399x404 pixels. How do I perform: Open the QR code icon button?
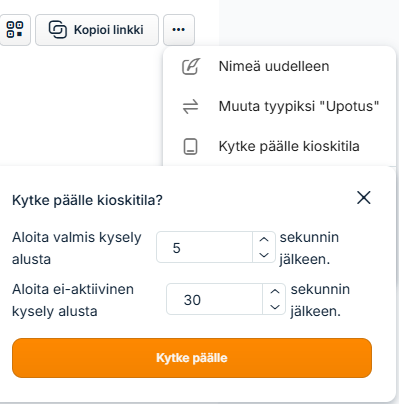pos(15,30)
